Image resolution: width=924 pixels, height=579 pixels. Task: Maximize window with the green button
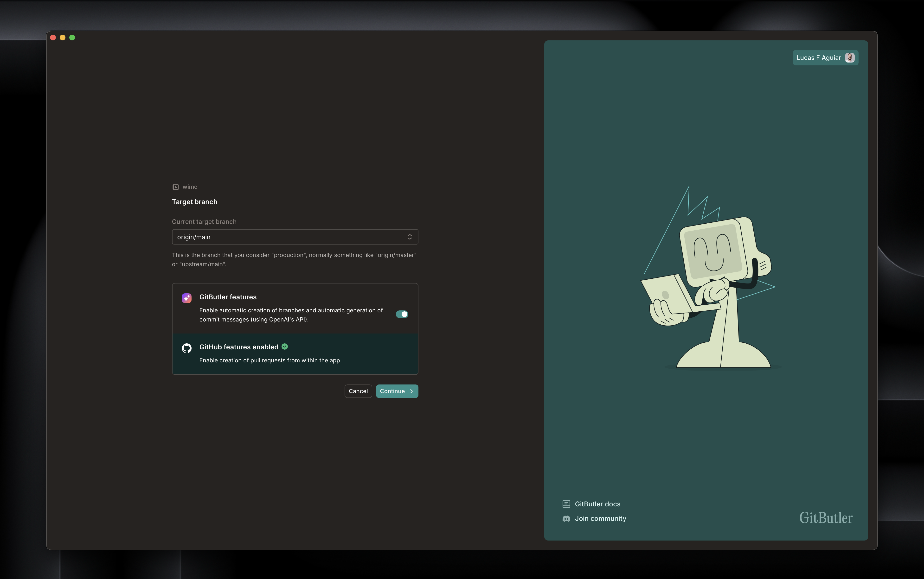[72, 38]
